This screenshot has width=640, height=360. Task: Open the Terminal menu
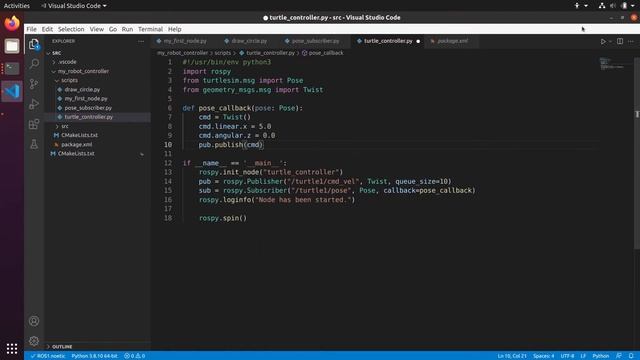point(150,29)
